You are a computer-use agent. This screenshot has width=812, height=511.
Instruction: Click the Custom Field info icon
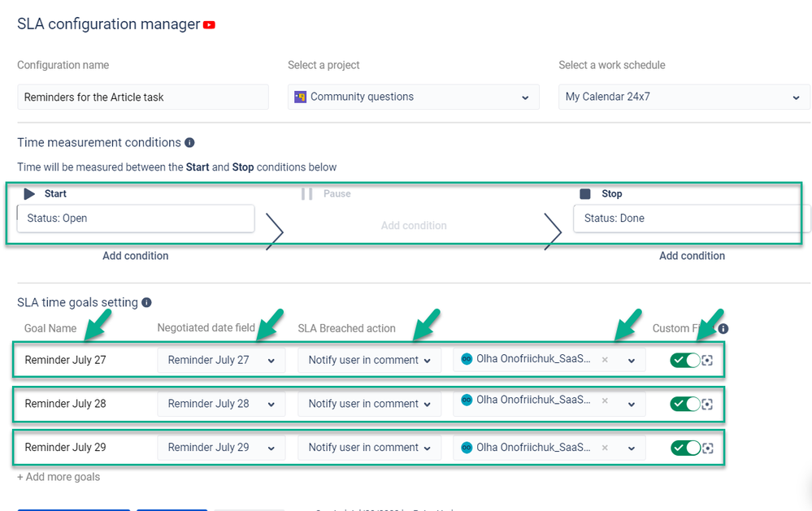pos(723,329)
